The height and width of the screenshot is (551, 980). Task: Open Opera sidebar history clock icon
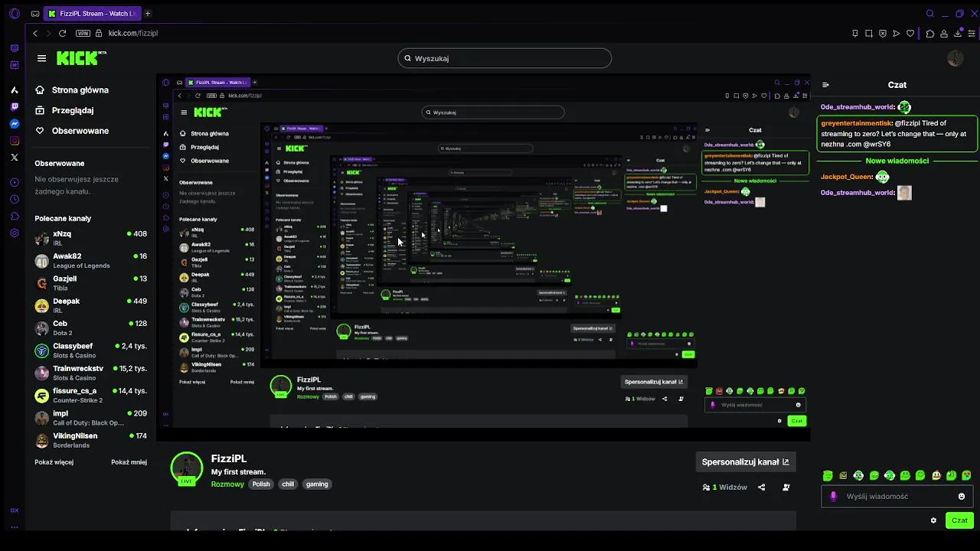coord(15,199)
